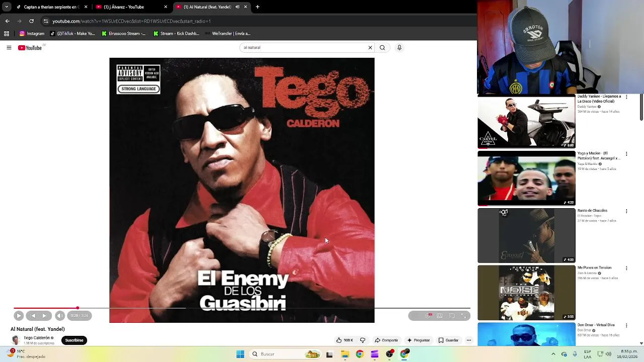644x362 pixels.
Task: Open options menu for 'Barrio de Chacales'
Action: [626, 211]
